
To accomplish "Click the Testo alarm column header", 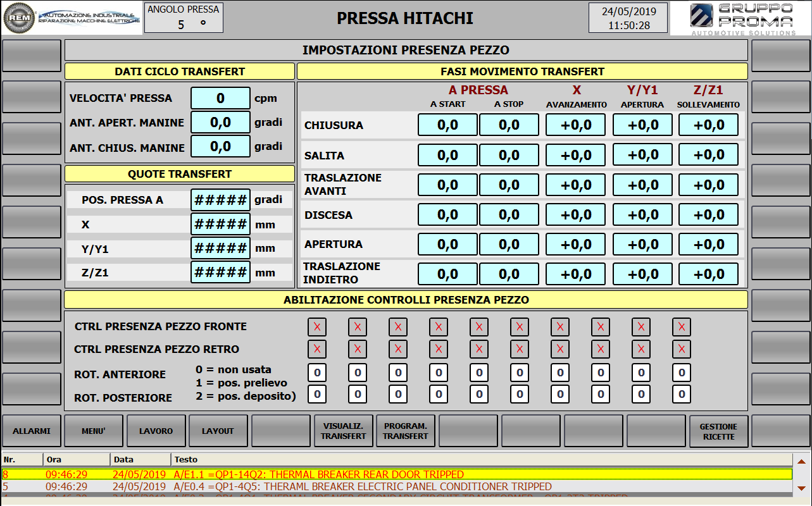I will click(x=482, y=459).
